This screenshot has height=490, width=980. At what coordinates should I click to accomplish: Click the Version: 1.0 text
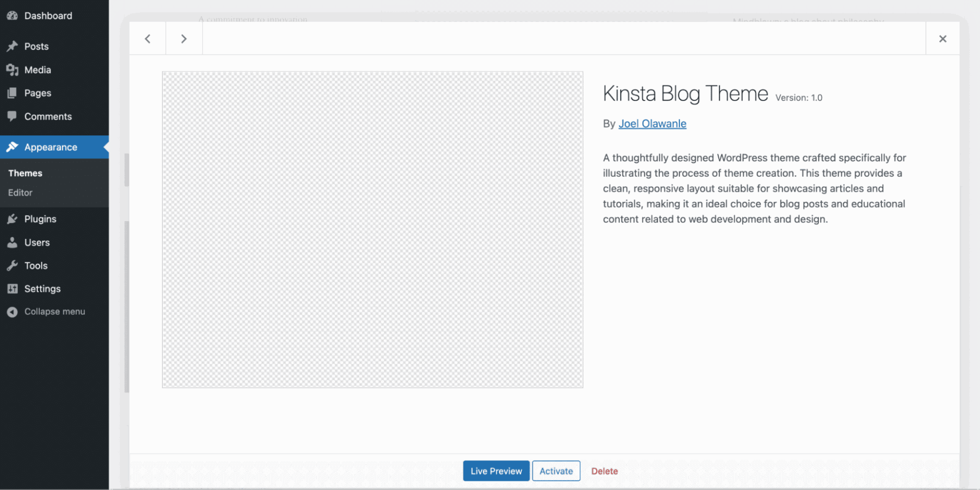[x=799, y=97]
